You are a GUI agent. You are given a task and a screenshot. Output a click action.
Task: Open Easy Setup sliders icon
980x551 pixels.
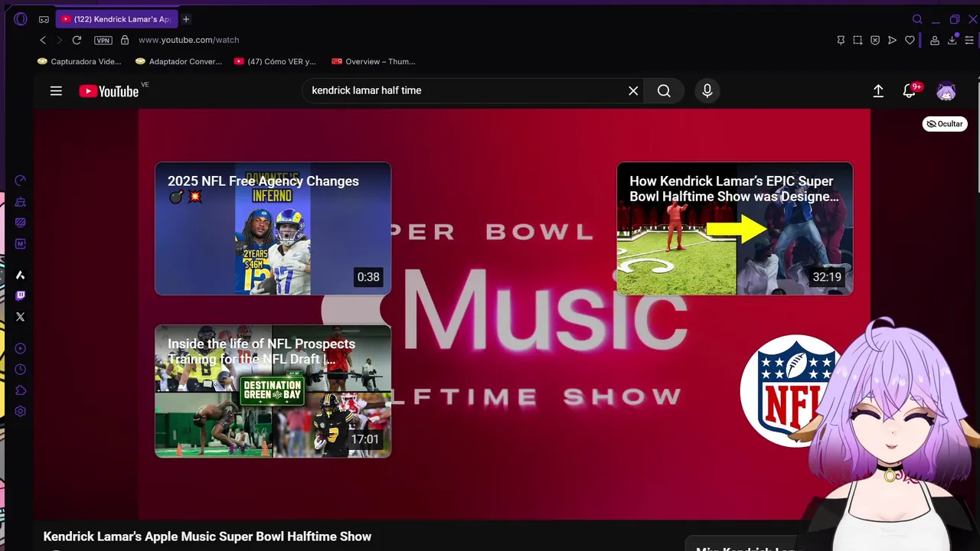969,40
